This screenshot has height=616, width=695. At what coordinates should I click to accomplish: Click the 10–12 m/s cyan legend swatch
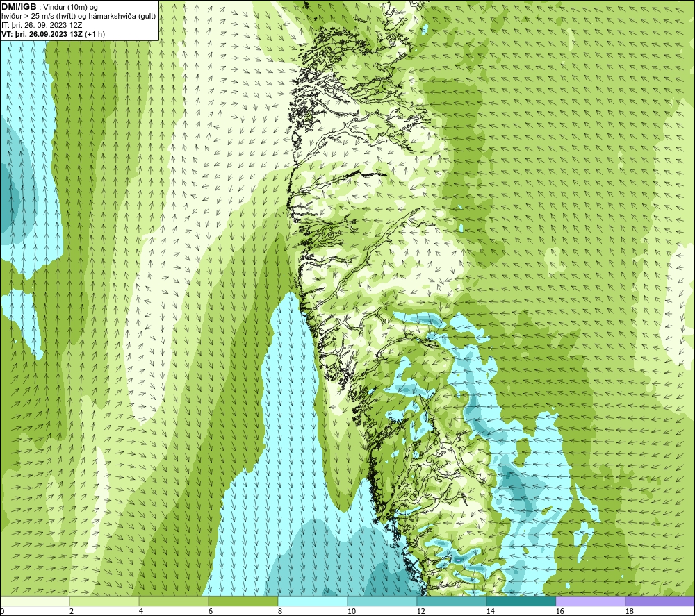pyautogui.click(x=382, y=601)
